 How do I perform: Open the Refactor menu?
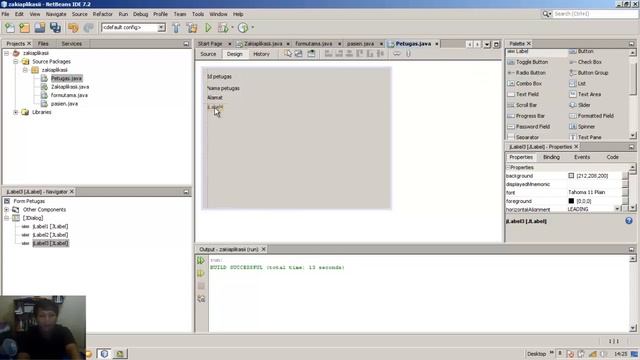102,14
